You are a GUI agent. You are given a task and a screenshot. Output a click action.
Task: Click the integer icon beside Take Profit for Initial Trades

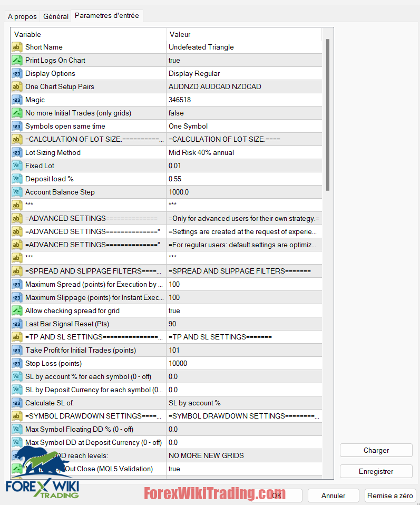point(17,350)
